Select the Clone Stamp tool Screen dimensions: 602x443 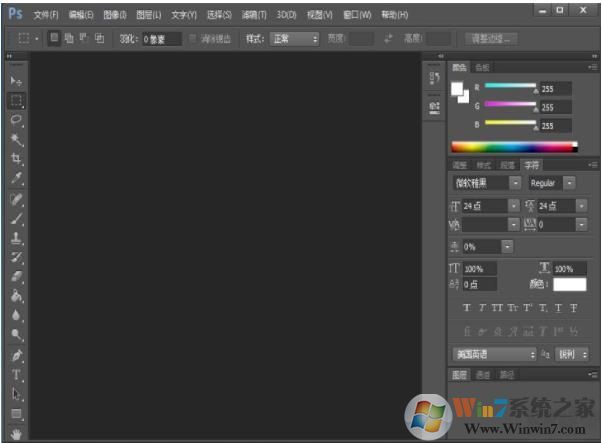16,238
